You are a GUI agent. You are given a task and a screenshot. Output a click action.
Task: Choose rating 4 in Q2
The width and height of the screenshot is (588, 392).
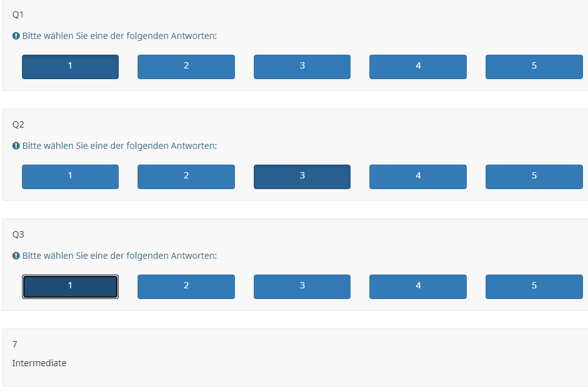click(x=418, y=177)
